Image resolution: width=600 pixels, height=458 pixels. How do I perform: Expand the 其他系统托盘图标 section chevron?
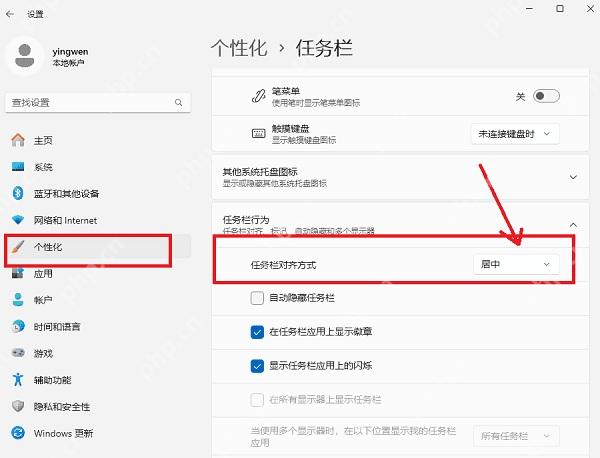tap(573, 177)
